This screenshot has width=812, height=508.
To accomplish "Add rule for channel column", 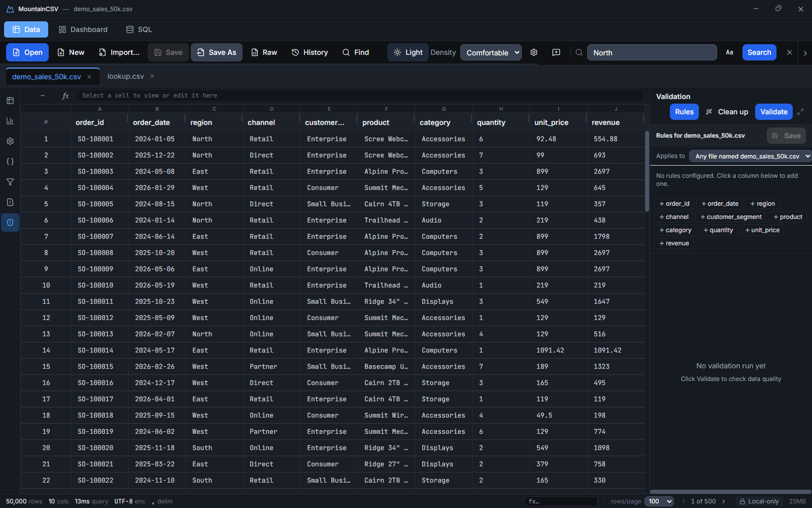I will coord(674,217).
